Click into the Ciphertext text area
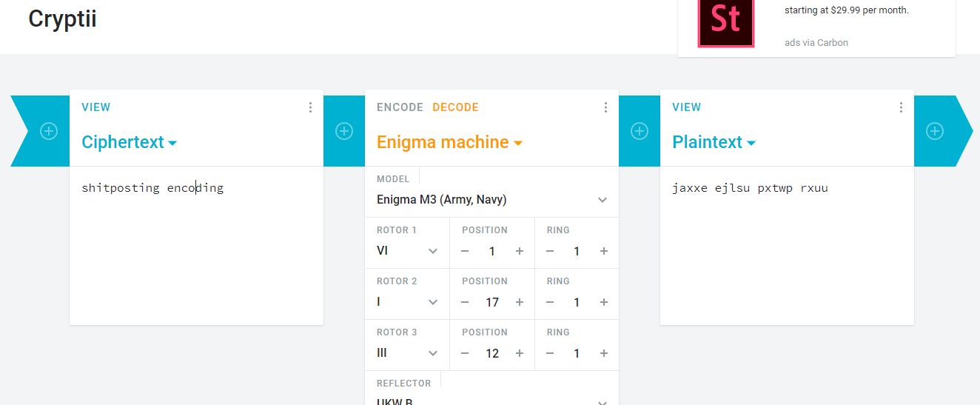The image size is (980, 405). click(x=196, y=244)
